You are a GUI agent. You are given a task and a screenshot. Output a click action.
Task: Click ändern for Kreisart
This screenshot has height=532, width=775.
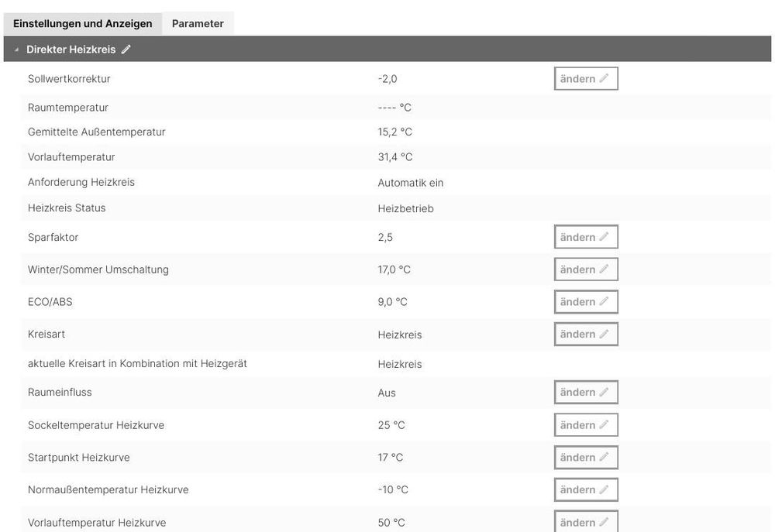pyautogui.click(x=586, y=335)
